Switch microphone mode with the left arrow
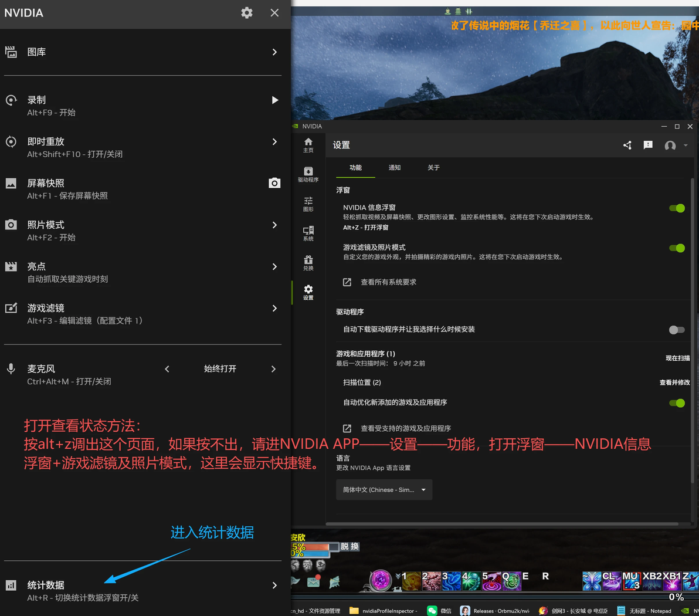The image size is (699, 616). click(x=167, y=369)
